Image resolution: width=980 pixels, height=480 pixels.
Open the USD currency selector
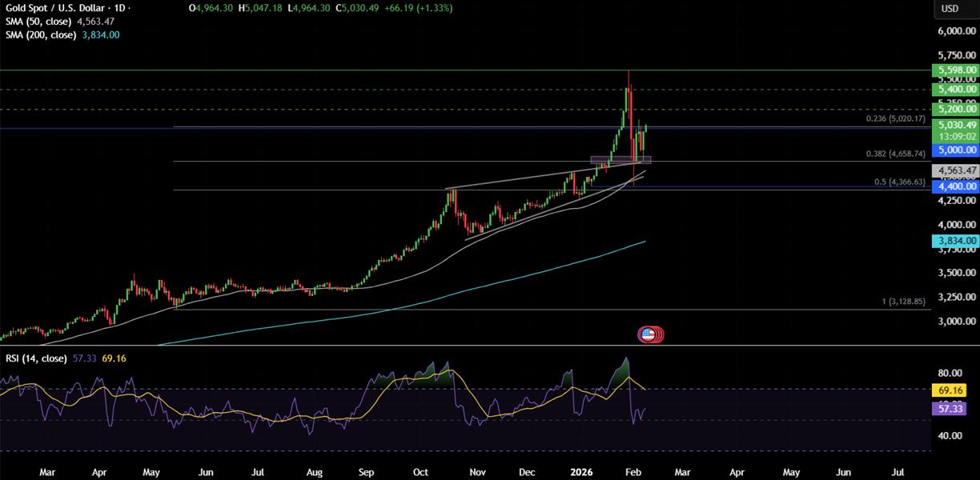point(950,9)
